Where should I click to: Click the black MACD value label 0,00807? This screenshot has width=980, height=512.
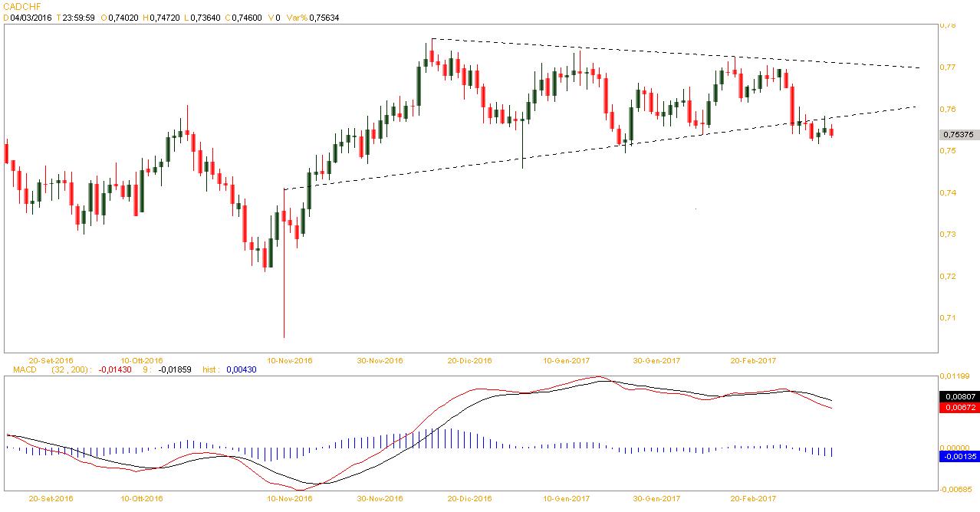coord(959,397)
